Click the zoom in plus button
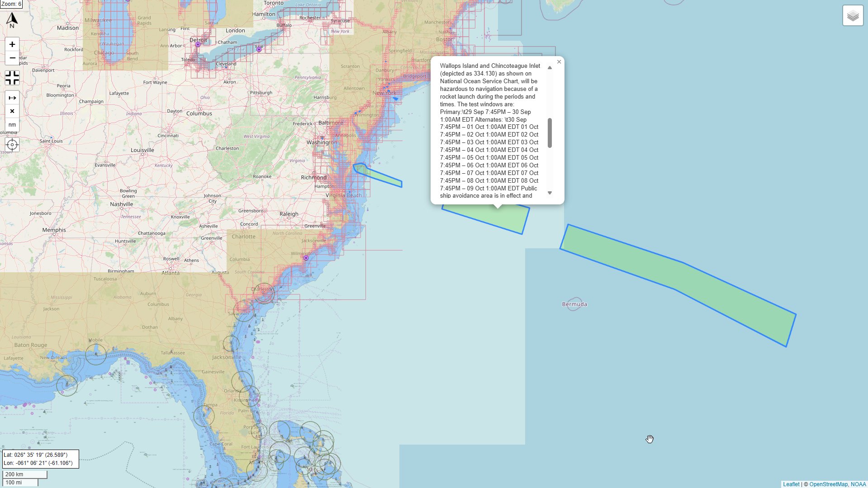The height and width of the screenshot is (488, 868). tap(12, 44)
